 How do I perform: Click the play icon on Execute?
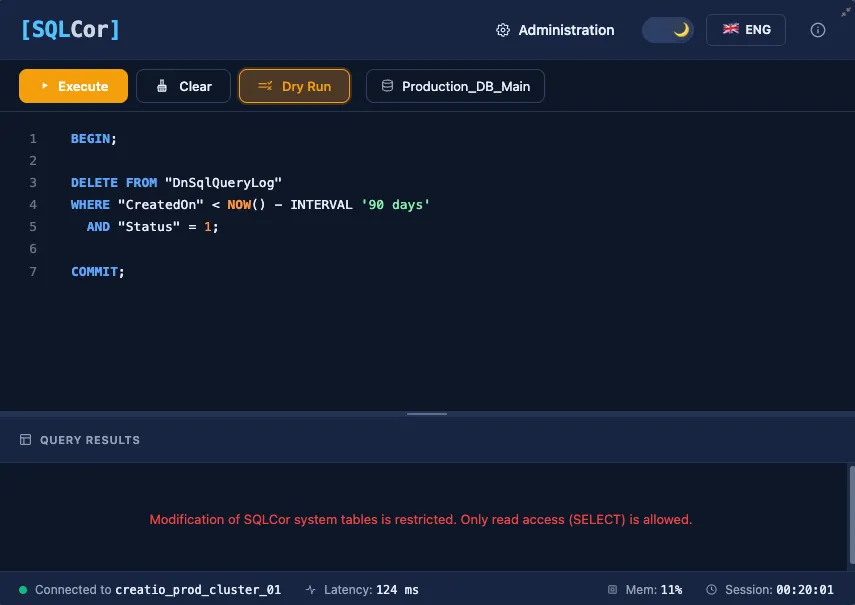pyautogui.click(x=45, y=86)
